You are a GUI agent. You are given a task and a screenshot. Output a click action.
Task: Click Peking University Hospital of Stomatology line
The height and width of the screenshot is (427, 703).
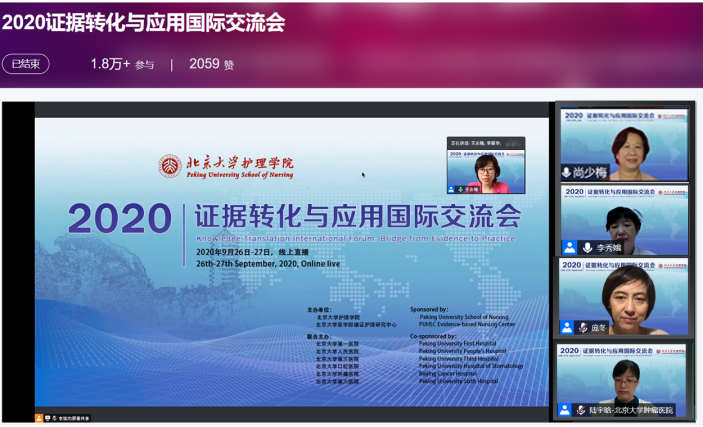pyautogui.click(x=471, y=366)
